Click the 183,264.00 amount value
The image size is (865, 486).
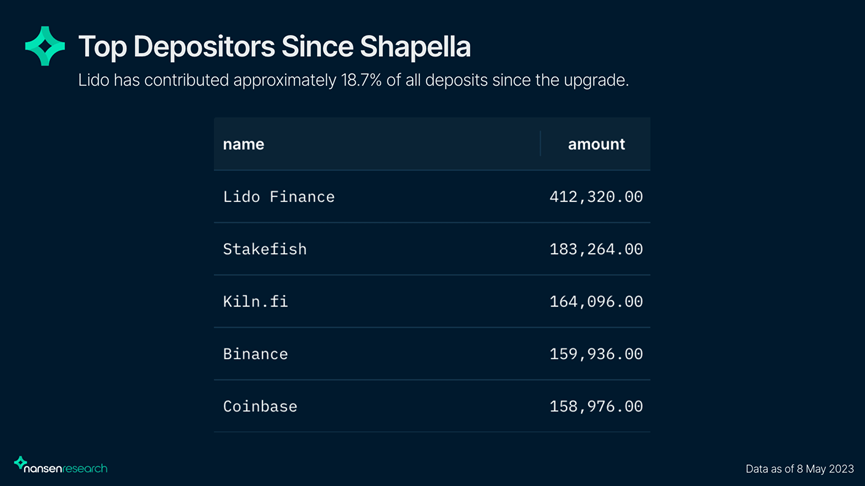596,249
